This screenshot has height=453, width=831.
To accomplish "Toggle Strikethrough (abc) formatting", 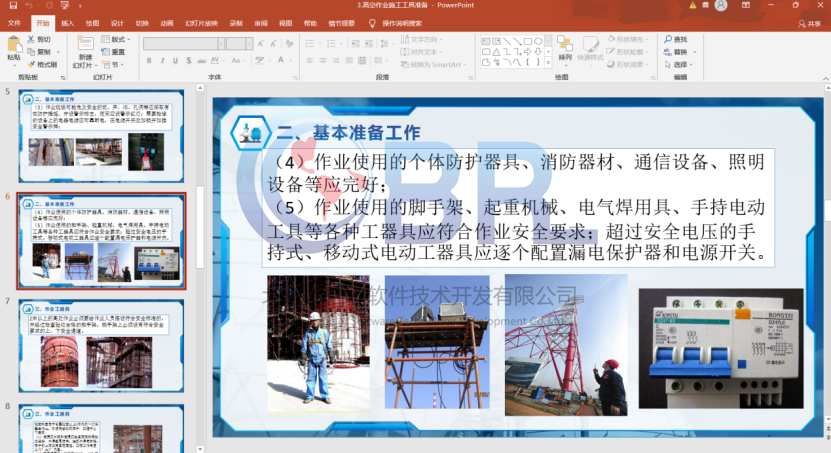I will (201, 61).
